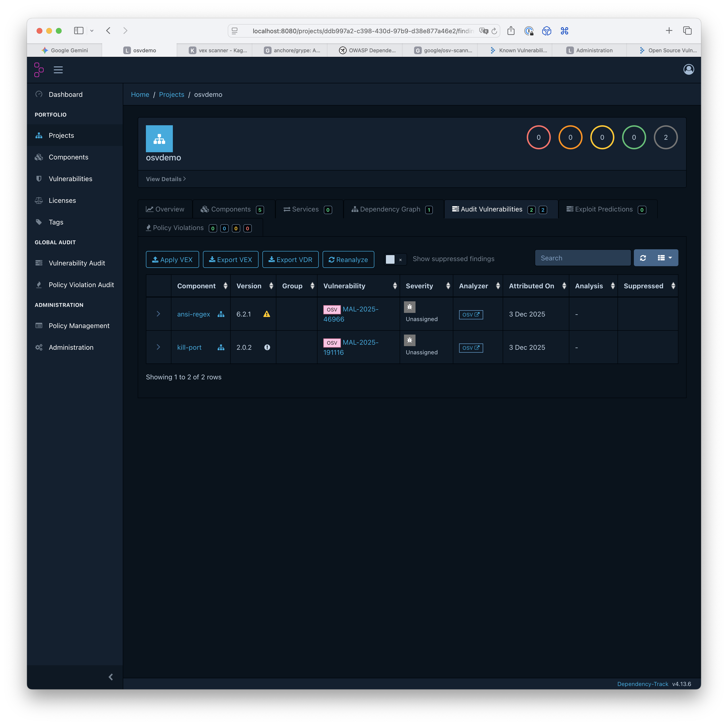Image resolution: width=728 pixels, height=725 pixels.
Task: Open the columns list dropdown
Action: (x=665, y=258)
